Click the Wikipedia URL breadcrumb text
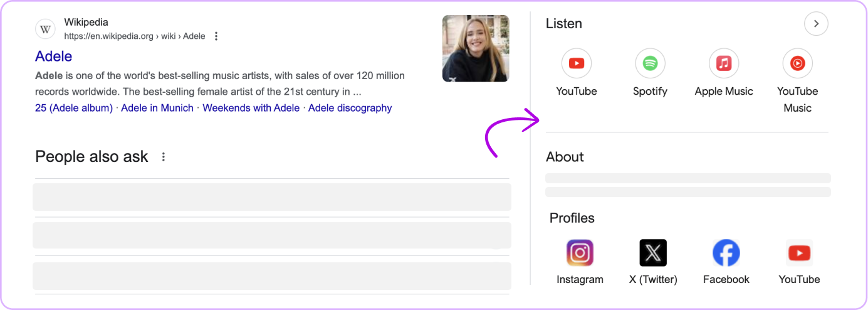The width and height of the screenshot is (868, 310). click(135, 36)
